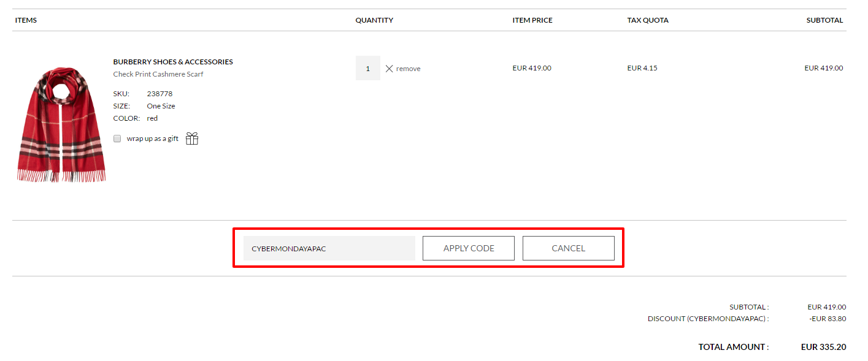The image size is (868, 361).
Task: Select discount amount -EUR 83.80
Action: point(827,319)
